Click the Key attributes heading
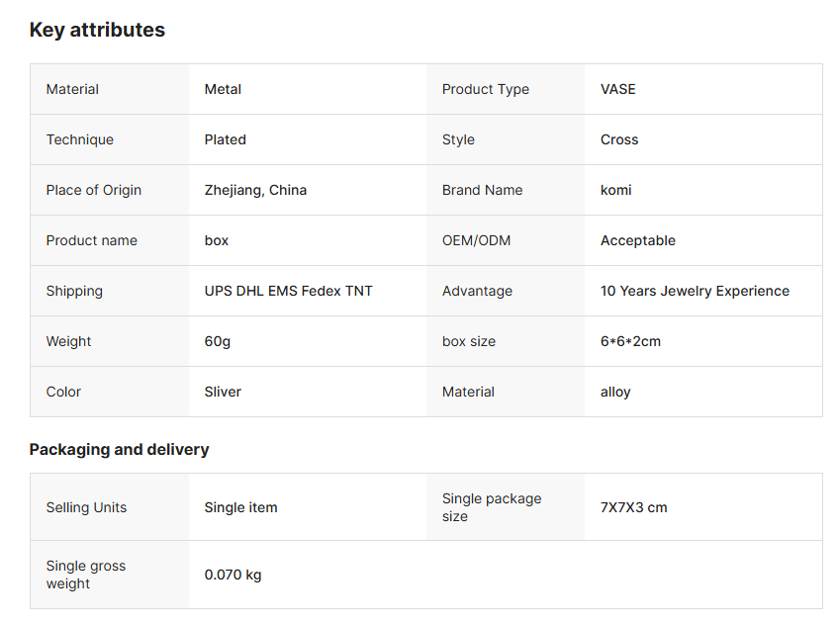The width and height of the screenshot is (840, 623). 97,30
